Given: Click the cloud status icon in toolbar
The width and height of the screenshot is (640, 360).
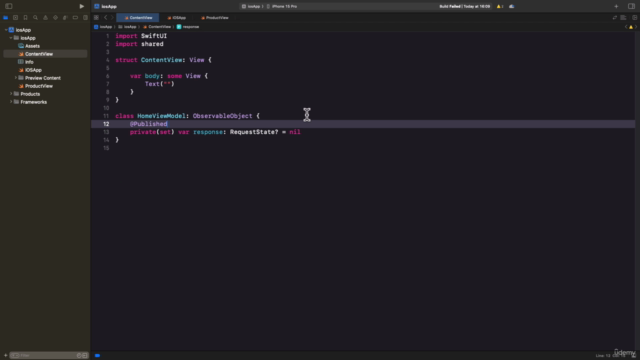Looking at the screenshot, I should pyautogui.click(x=511, y=6).
